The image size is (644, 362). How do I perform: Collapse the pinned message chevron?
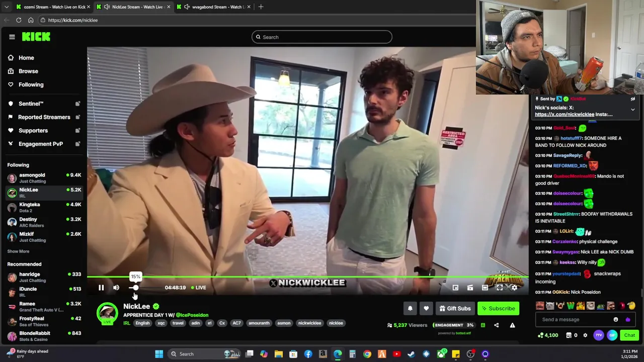pos(633,109)
